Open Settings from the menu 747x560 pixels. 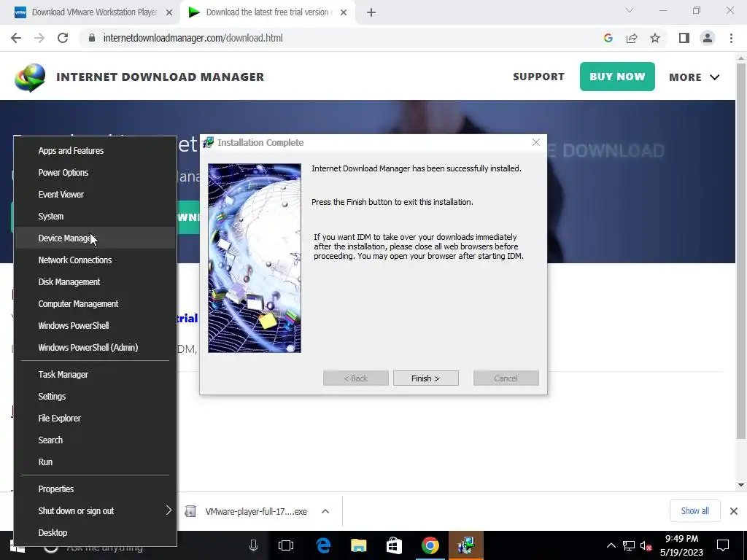click(x=96, y=396)
